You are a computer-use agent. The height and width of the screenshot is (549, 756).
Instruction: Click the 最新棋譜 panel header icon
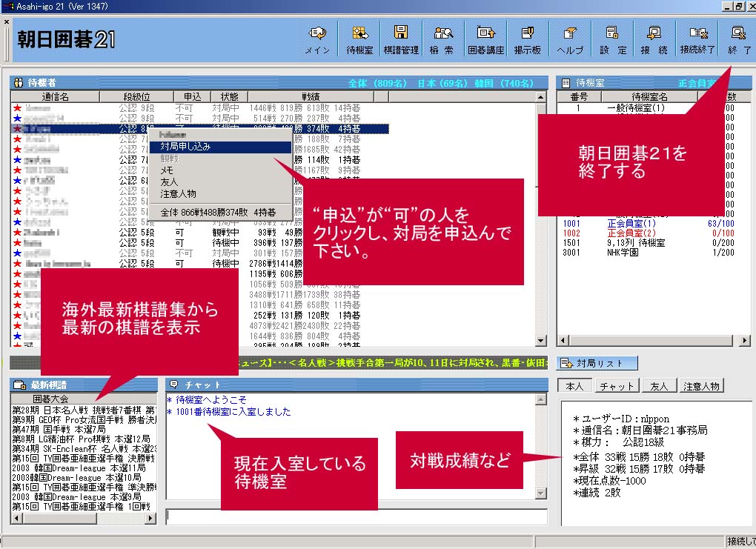tap(19, 385)
